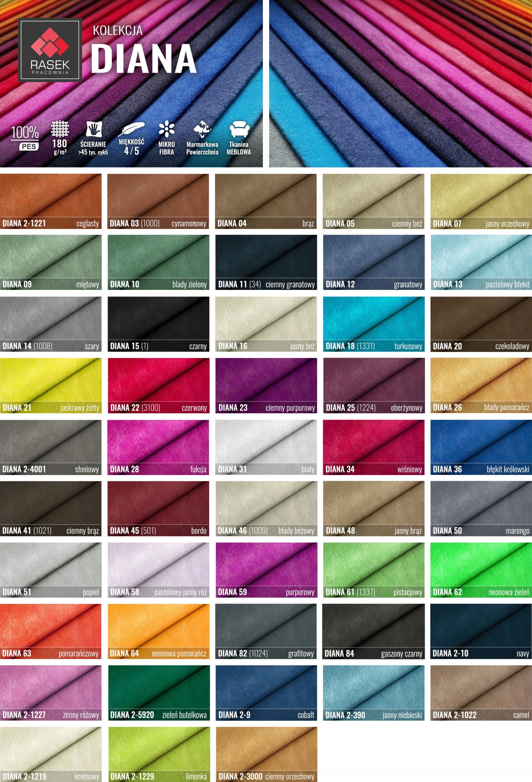Select the DIANA 21 jaskrawy żółty swatch
Image resolution: width=532 pixels, height=782 pixels.
51,386
